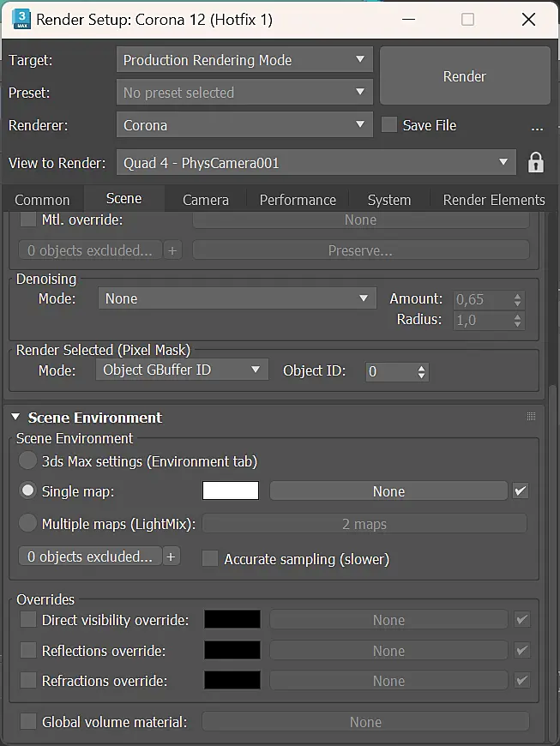Select the 3ds Max settings (Environment tab) radio
This screenshot has height=746, width=560.
27,460
